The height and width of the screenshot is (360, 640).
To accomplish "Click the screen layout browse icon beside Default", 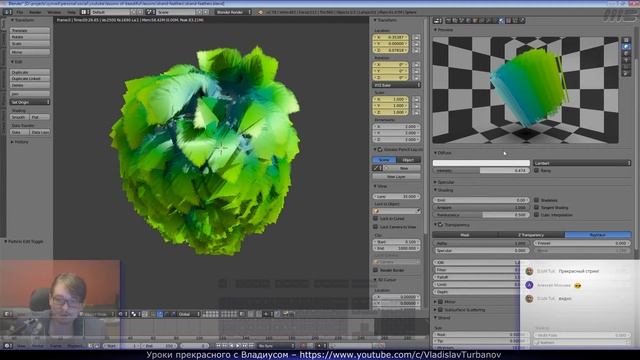I will (x=84, y=12).
